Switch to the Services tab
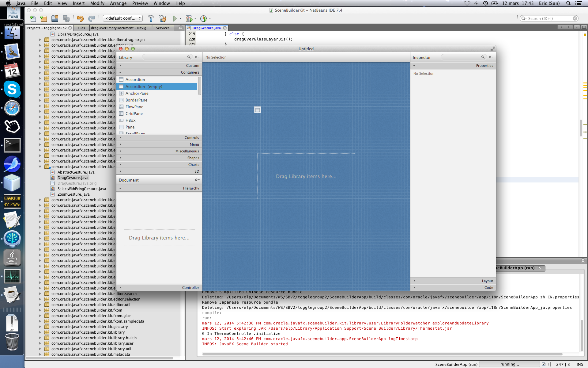Image resolution: width=588 pixels, height=368 pixels. 163,28
